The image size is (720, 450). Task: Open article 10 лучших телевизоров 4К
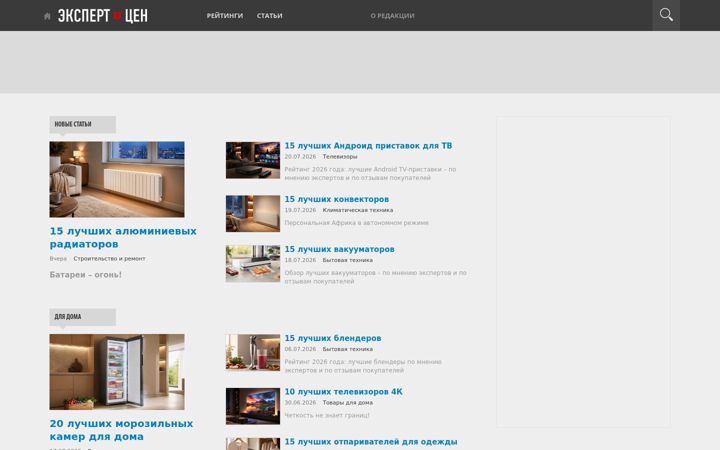coord(343,392)
